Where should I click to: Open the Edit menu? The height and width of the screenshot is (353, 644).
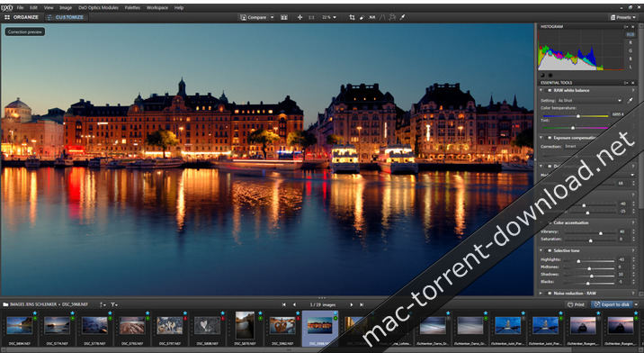(33, 7)
